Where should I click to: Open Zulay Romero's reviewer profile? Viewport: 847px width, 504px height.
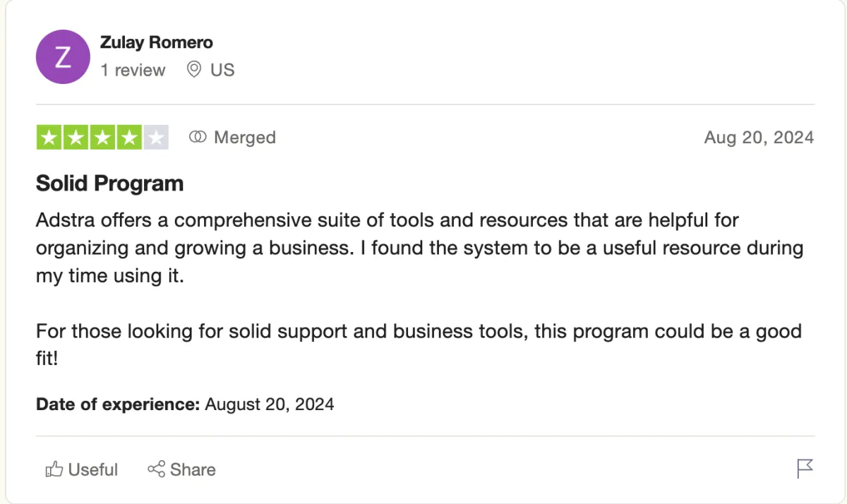coord(156,42)
